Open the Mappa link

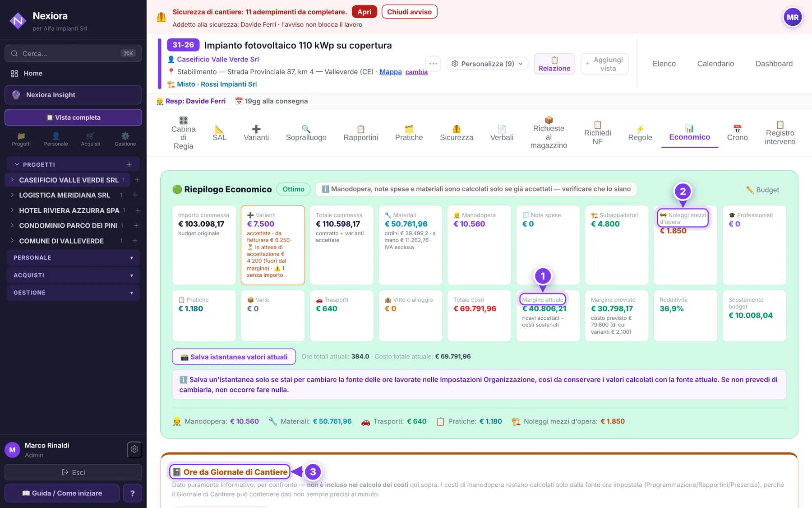click(391, 72)
